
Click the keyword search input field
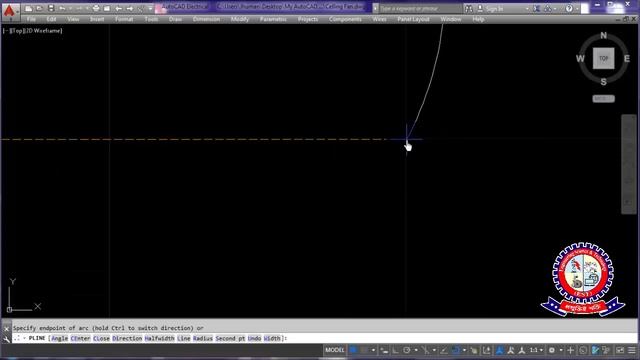pos(420,8)
